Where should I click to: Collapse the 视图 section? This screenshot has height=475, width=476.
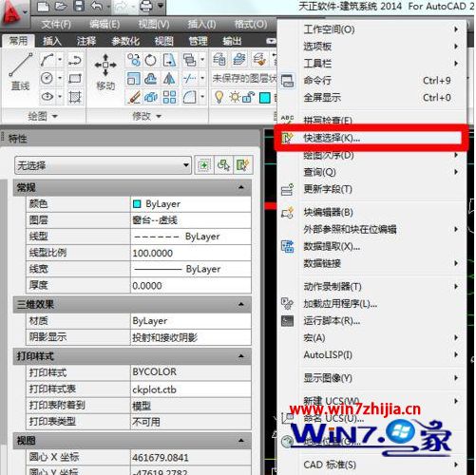tap(241, 440)
